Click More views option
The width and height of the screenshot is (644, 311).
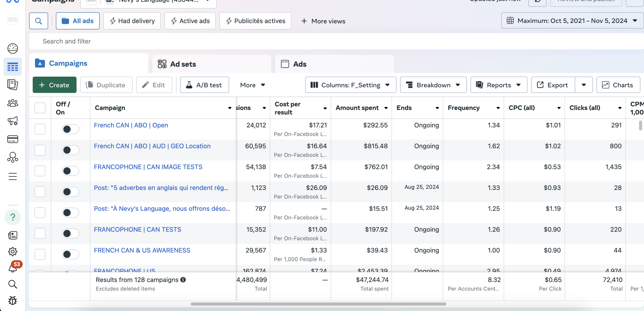(323, 21)
